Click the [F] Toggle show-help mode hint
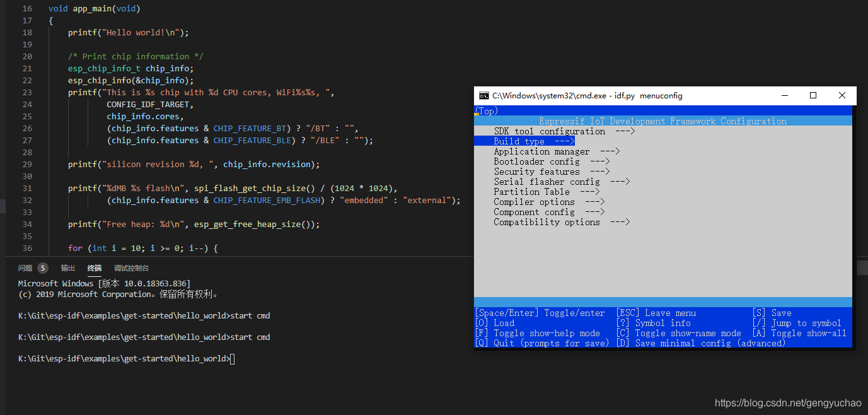The width and height of the screenshot is (868, 415). pos(537,333)
